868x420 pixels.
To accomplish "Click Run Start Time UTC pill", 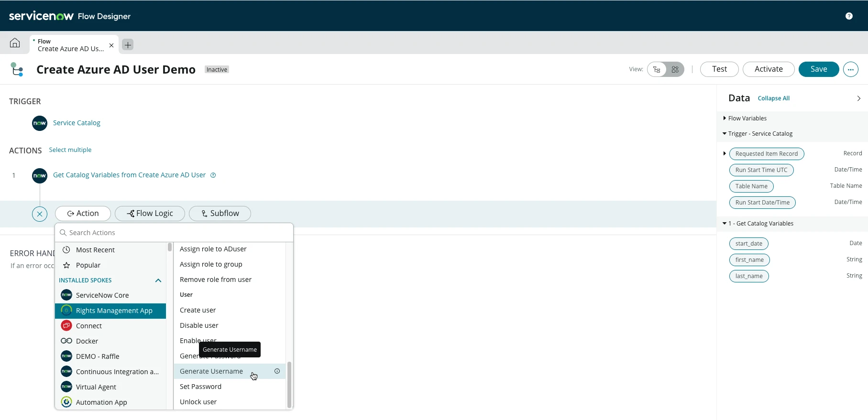I will tap(761, 170).
